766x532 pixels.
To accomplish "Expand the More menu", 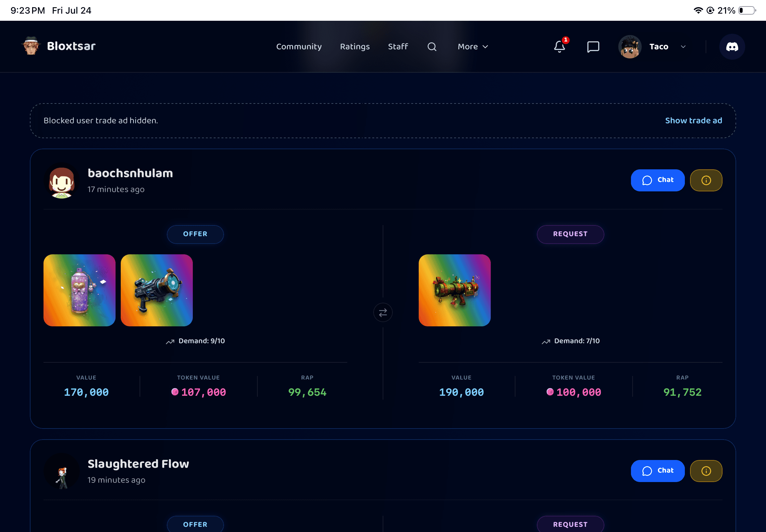I will click(x=473, y=47).
